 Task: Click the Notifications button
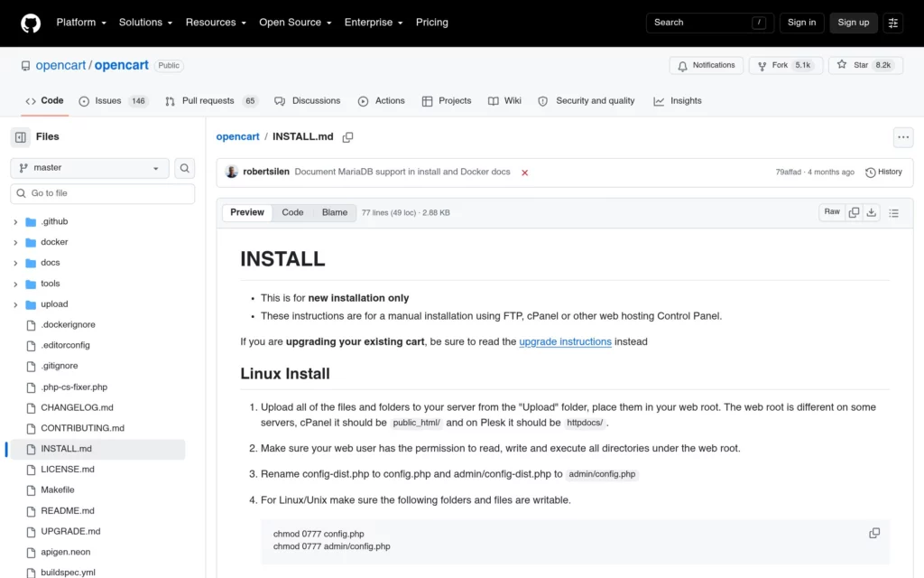706,65
